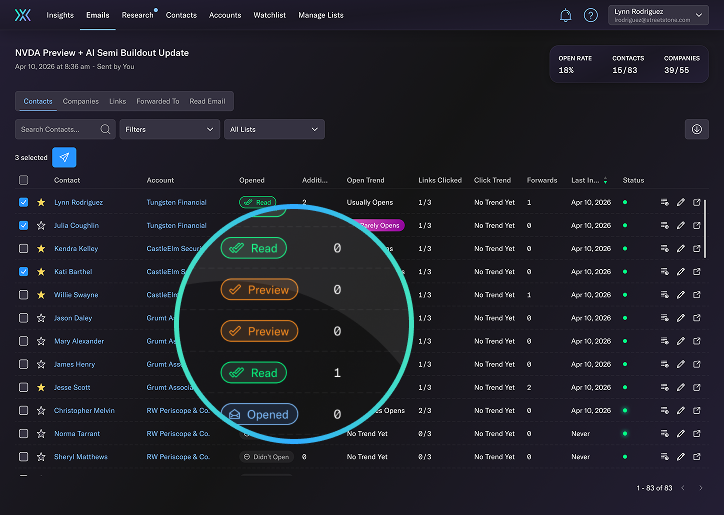Open external link icon for Kendra Kelley
Image resolution: width=724 pixels, height=515 pixels.
coord(697,249)
